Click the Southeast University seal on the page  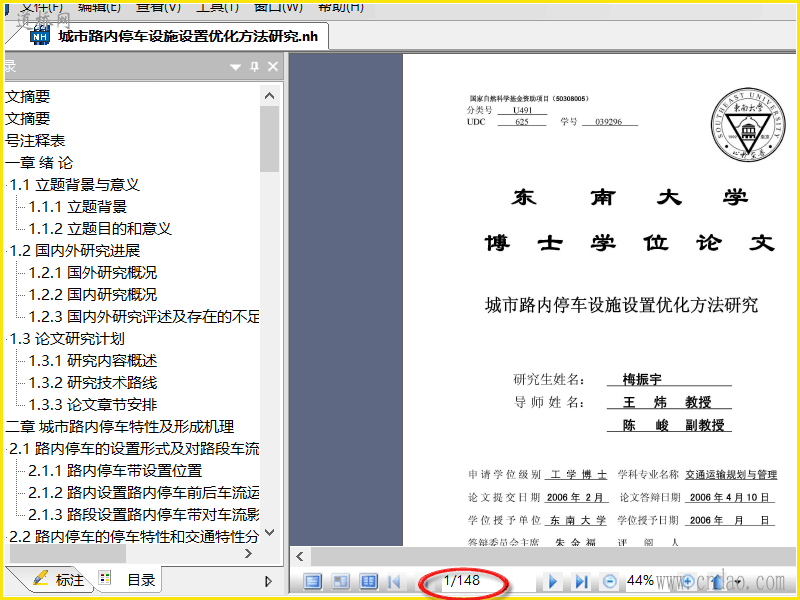747,124
